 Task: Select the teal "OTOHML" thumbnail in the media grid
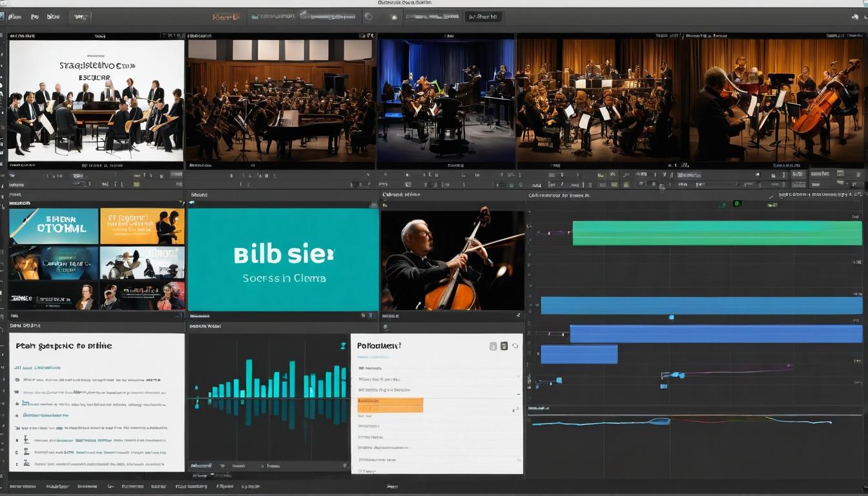54,226
